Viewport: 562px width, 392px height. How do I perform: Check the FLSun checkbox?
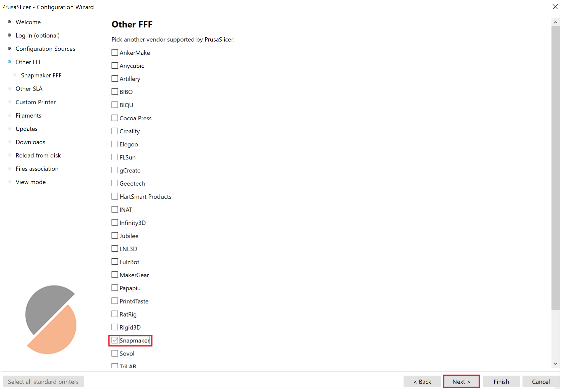pyautogui.click(x=115, y=157)
